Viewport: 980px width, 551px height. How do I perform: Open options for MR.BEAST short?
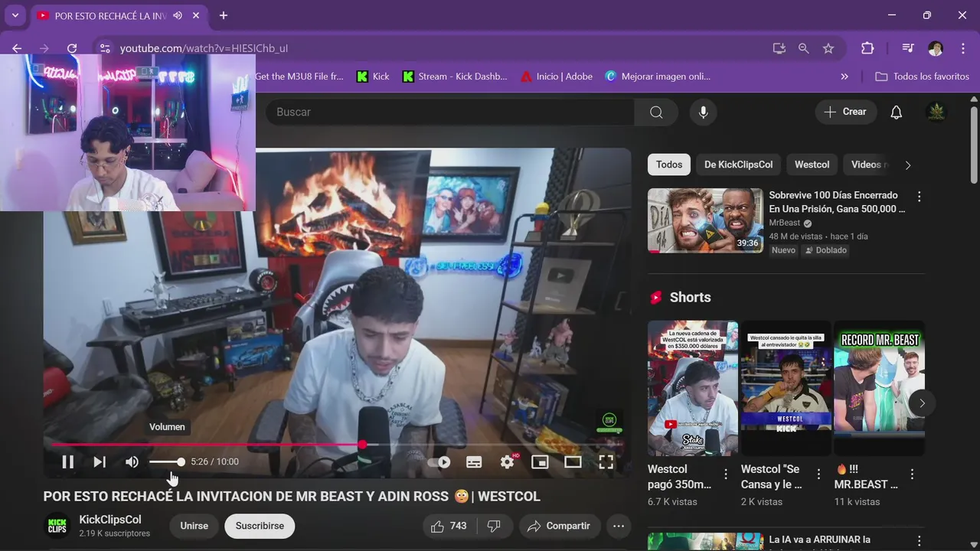[912, 474]
